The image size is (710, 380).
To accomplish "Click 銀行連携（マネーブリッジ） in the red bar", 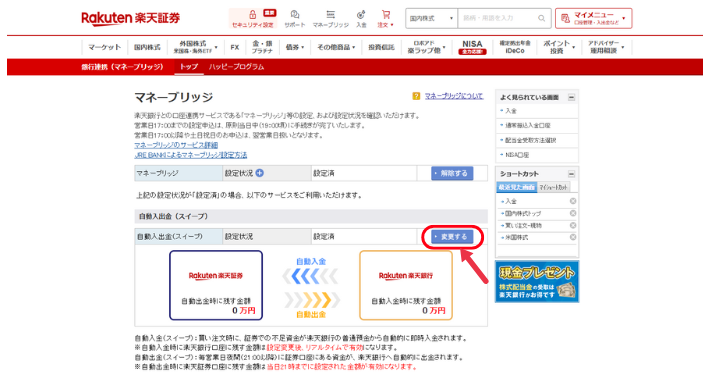I will pyautogui.click(x=122, y=67).
